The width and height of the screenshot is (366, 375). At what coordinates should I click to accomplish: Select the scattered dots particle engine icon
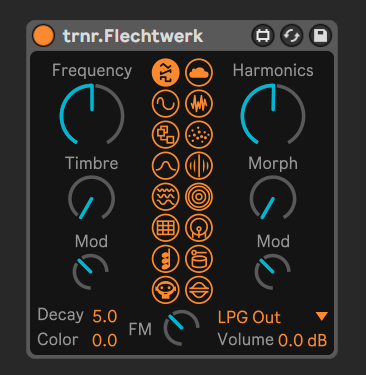199,135
